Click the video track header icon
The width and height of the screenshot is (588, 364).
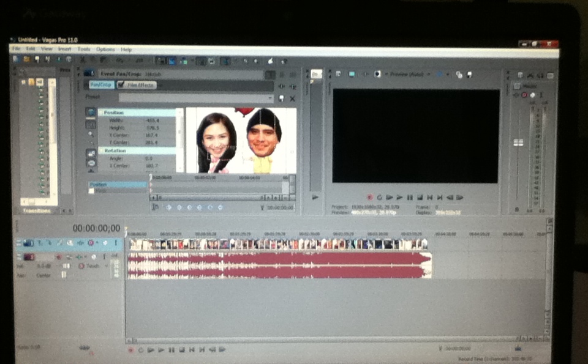coord(28,243)
